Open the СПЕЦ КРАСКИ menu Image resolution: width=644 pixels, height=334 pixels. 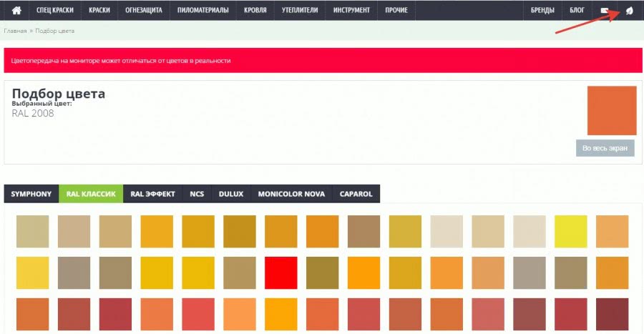point(55,11)
